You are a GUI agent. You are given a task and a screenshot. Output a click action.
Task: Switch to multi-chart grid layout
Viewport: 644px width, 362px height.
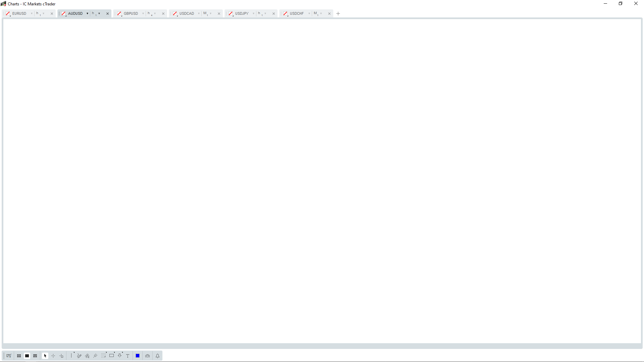(19, 356)
